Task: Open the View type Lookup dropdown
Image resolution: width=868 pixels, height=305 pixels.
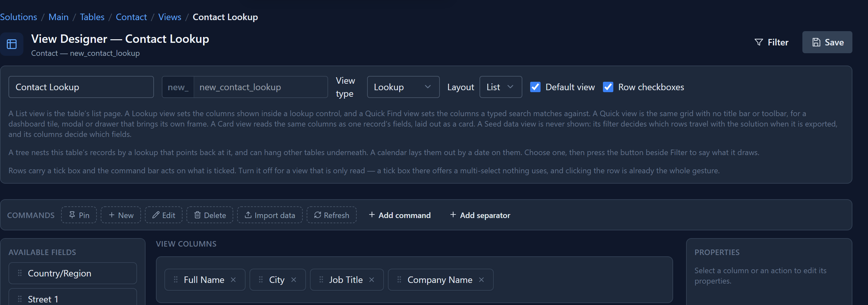Action: pos(403,87)
